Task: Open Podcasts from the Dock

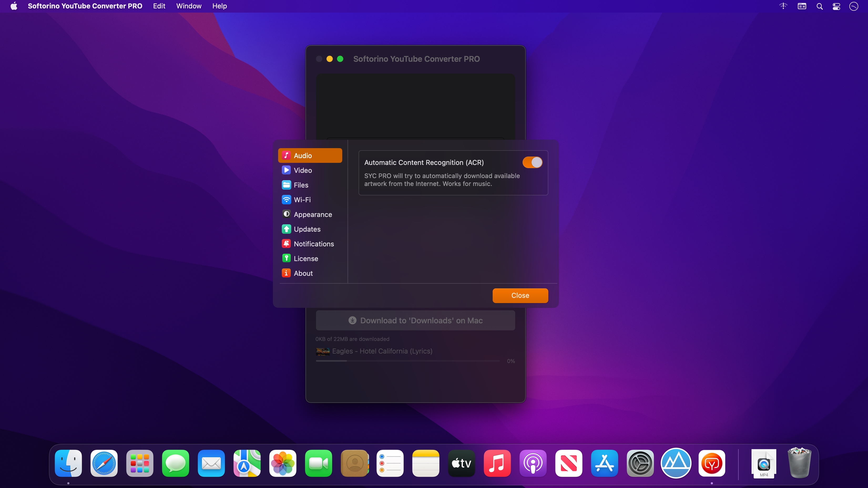Action: pyautogui.click(x=533, y=463)
